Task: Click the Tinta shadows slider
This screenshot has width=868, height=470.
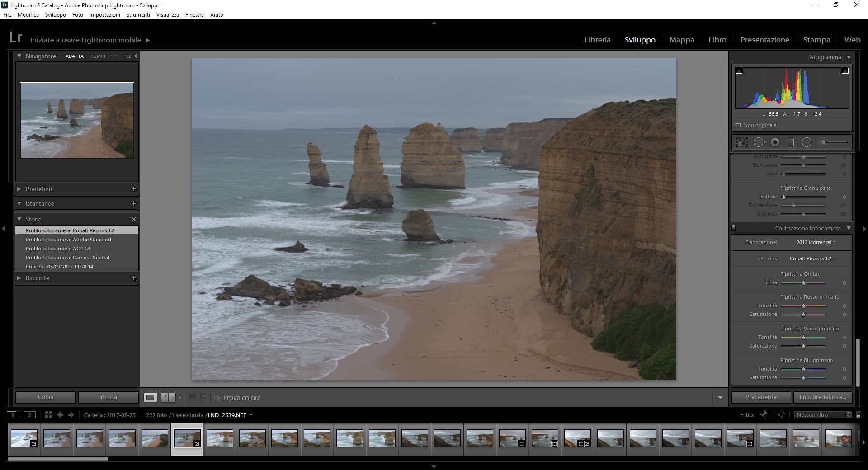Action: pyautogui.click(x=803, y=283)
